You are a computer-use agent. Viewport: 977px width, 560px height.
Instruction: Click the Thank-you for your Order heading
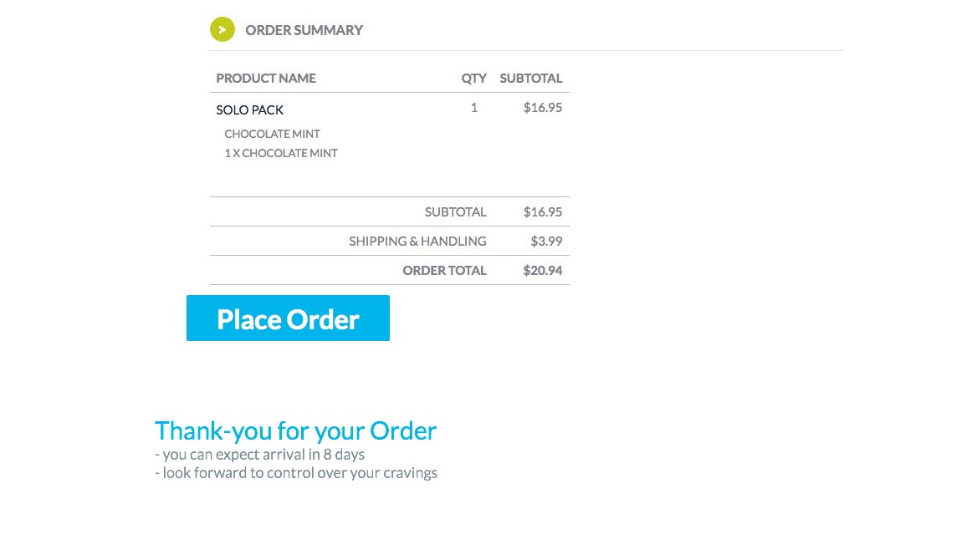pos(295,431)
